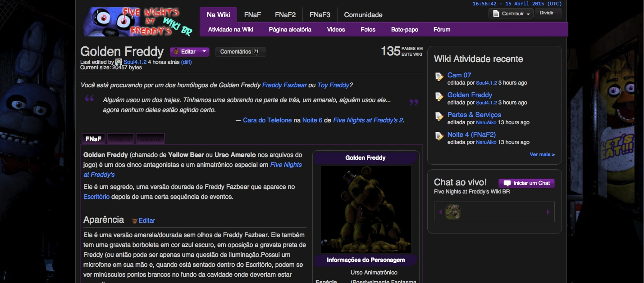Open the FNaF navigation tab
644x283 pixels.
(x=252, y=15)
